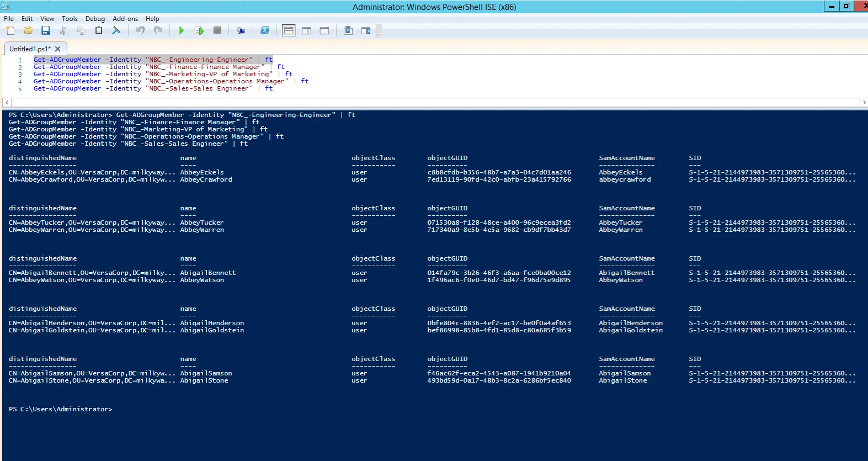
Task: Copy selection using the Copy icon
Action: click(x=81, y=30)
